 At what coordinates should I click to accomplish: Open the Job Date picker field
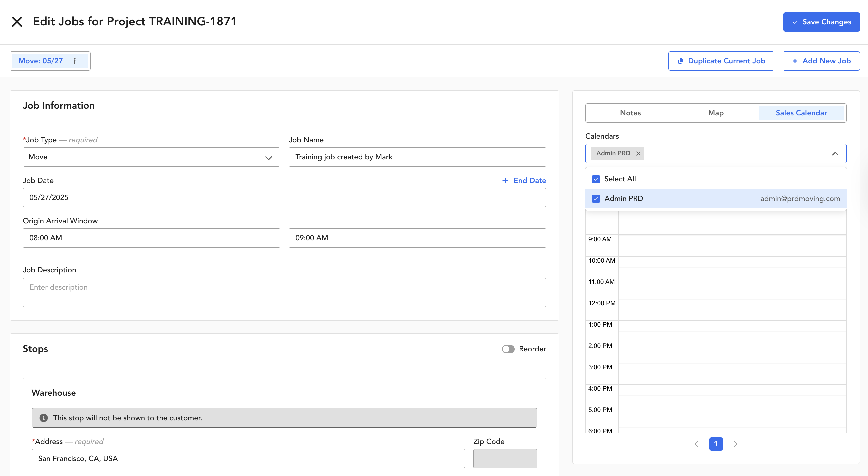point(284,197)
